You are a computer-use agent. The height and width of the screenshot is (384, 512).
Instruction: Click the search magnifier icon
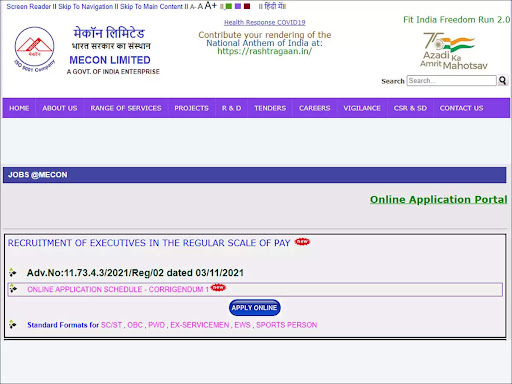tap(503, 81)
